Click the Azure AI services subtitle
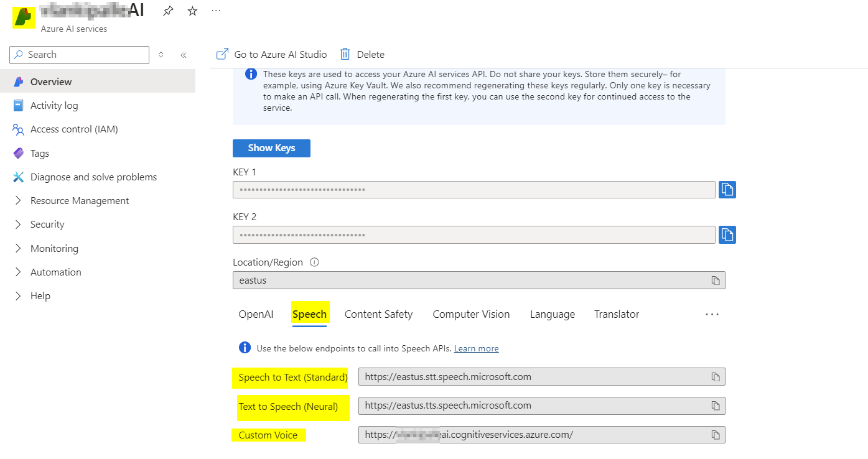The image size is (868, 459). [74, 29]
